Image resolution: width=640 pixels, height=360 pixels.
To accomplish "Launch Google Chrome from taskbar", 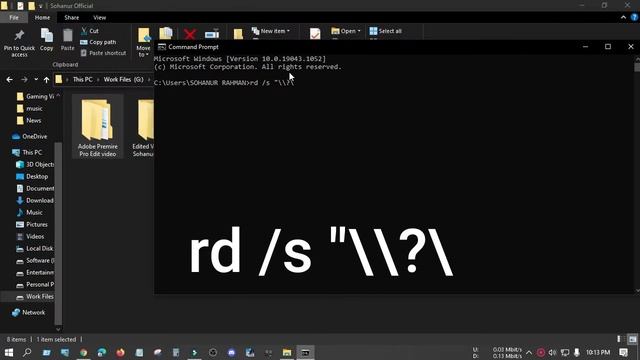I will point(83,353).
